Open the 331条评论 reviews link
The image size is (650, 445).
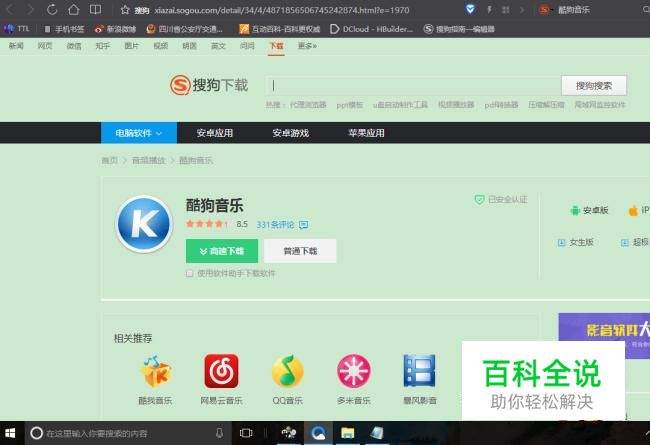[x=275, y=225]
